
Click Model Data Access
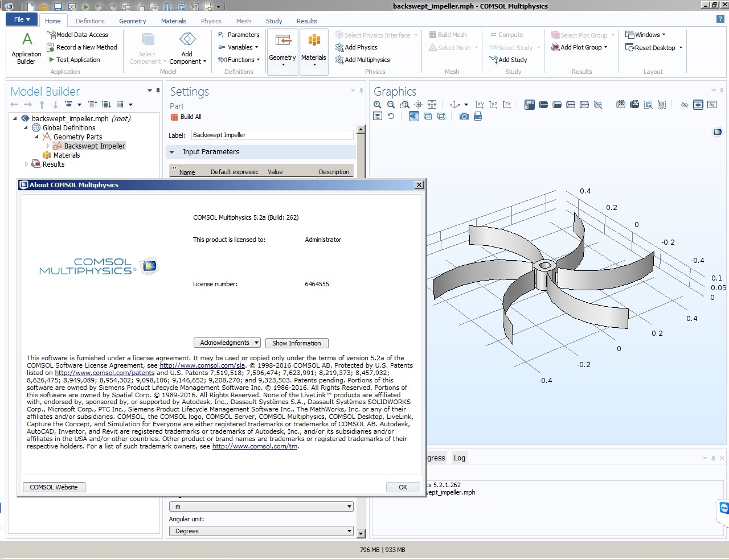pyautogui.click(x=77, y=35)
